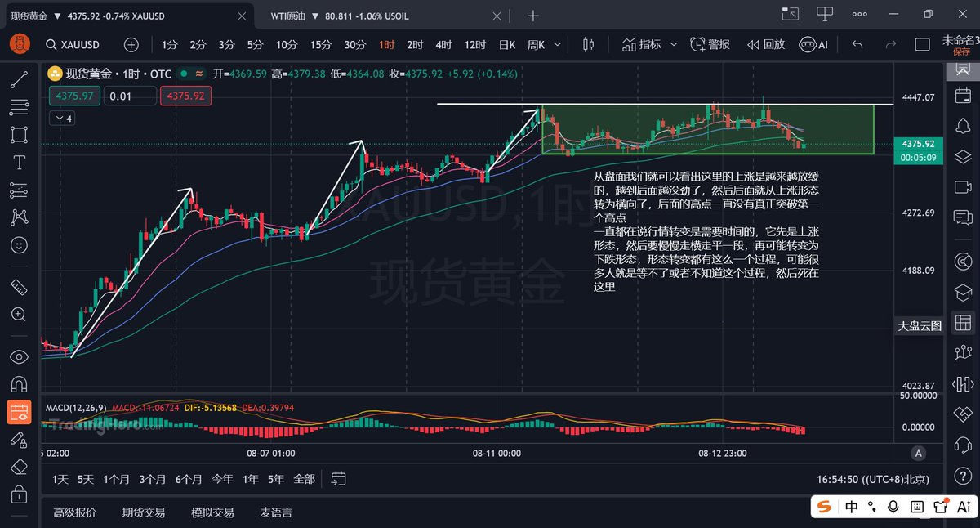
Task: Open the emoji sticker tool
Action: [19, 245]
